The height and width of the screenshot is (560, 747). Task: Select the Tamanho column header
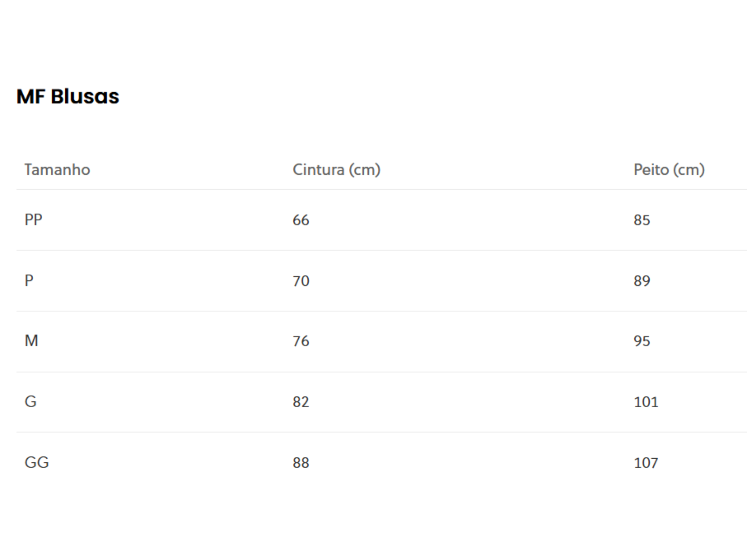pos(57,170)
